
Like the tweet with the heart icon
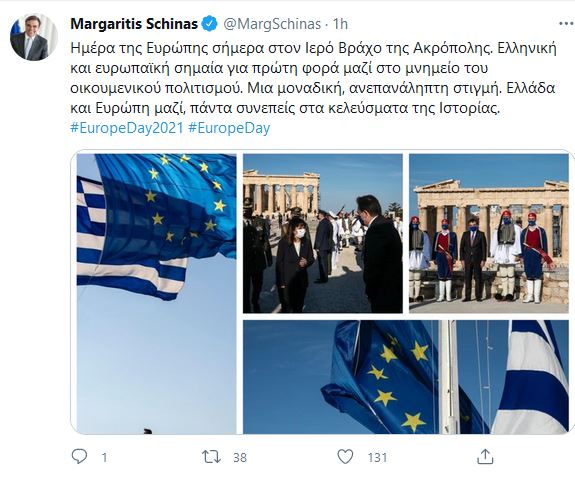[345, 457]
